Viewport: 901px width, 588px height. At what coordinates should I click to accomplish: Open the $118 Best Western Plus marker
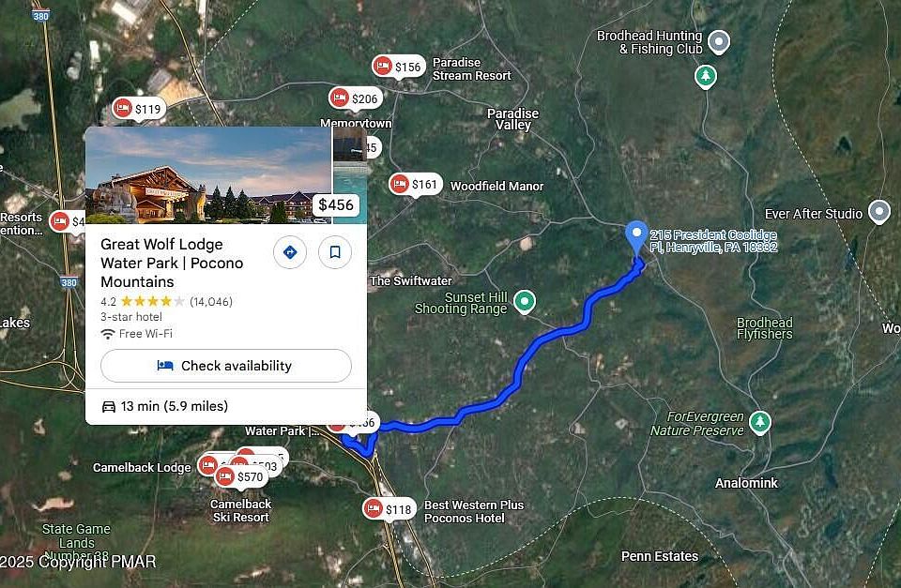(x=389, y=509)
